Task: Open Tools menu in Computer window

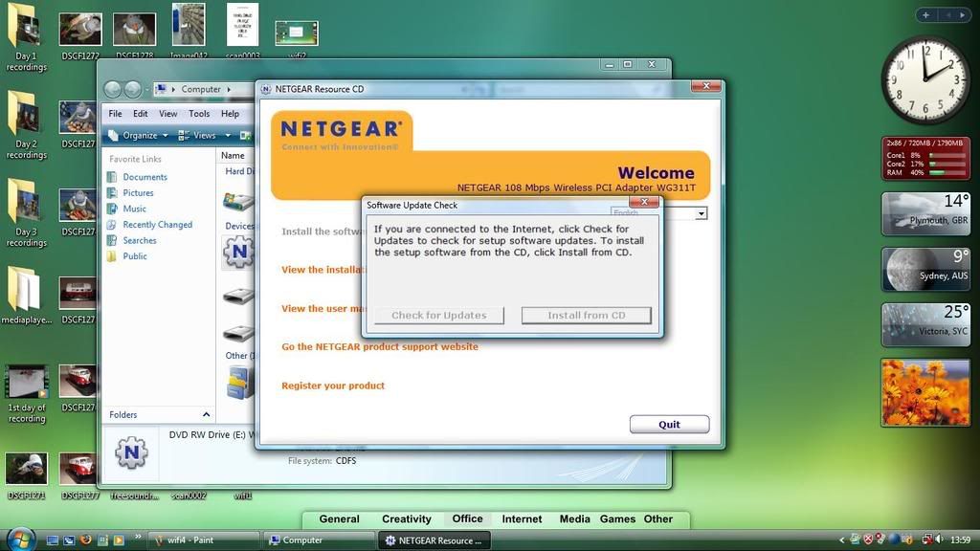Action: click(199, 114)
